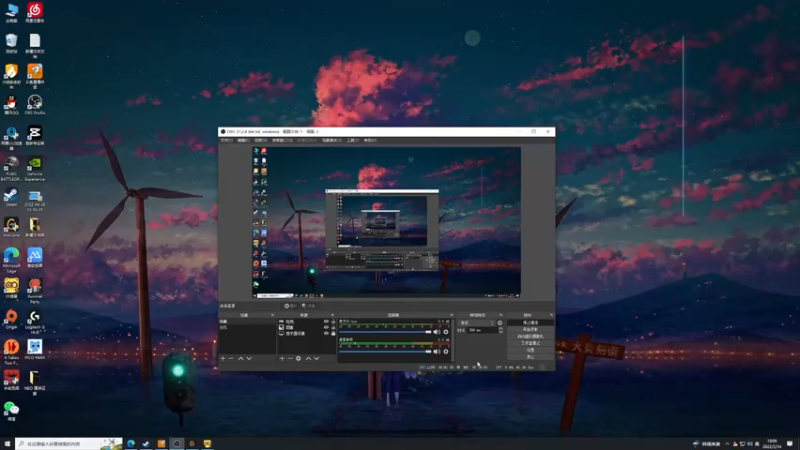Viewport: 800px width, 450px height.
Task: Click the Stop Streaming button
Action: pyautogui.click(x=530, y=322)
